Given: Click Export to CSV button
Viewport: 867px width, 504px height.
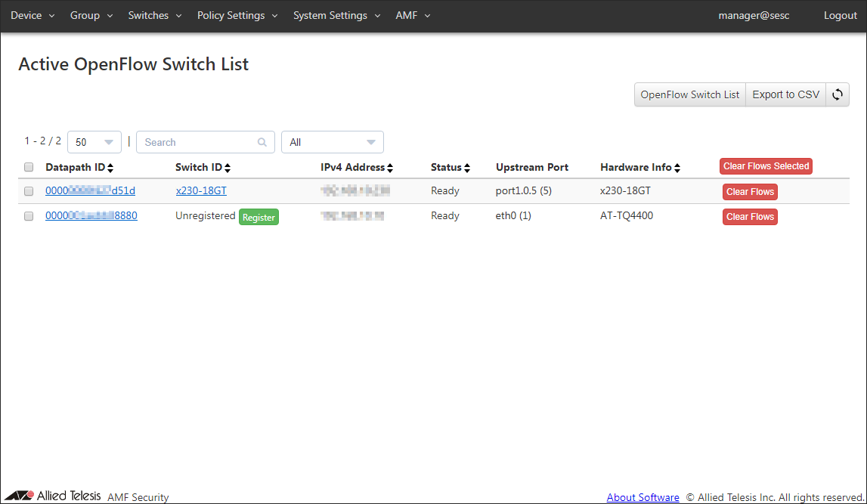Looking at the screenshot, I should tap(785, 94).
